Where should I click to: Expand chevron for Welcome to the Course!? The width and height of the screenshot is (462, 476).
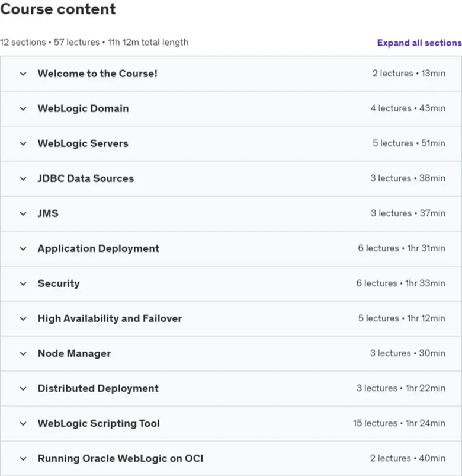click(x=23, y=74)
